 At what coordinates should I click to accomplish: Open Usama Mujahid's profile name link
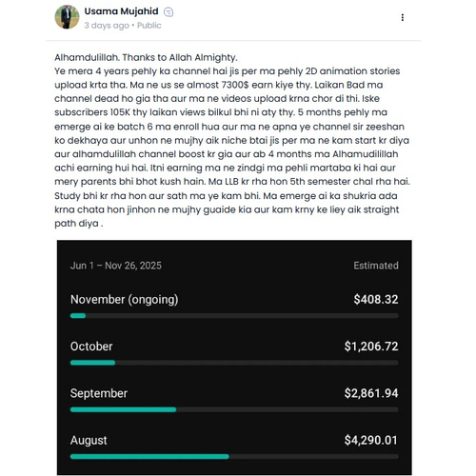click(121, 11)
